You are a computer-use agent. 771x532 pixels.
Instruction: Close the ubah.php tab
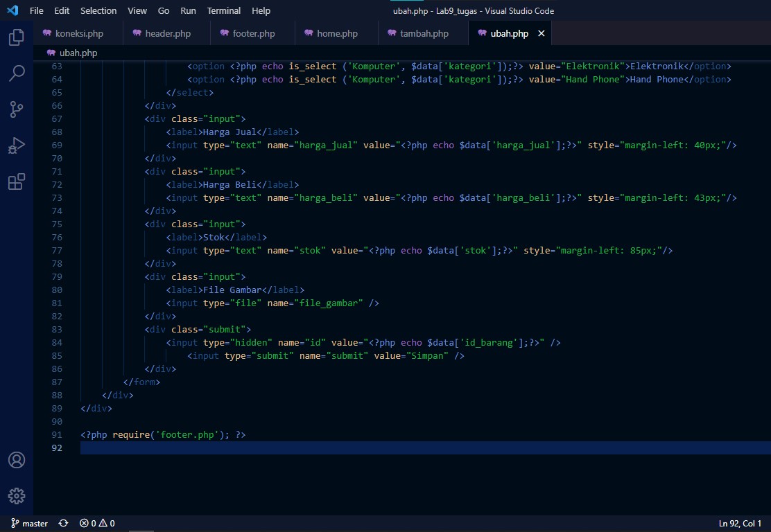point(542,33)
